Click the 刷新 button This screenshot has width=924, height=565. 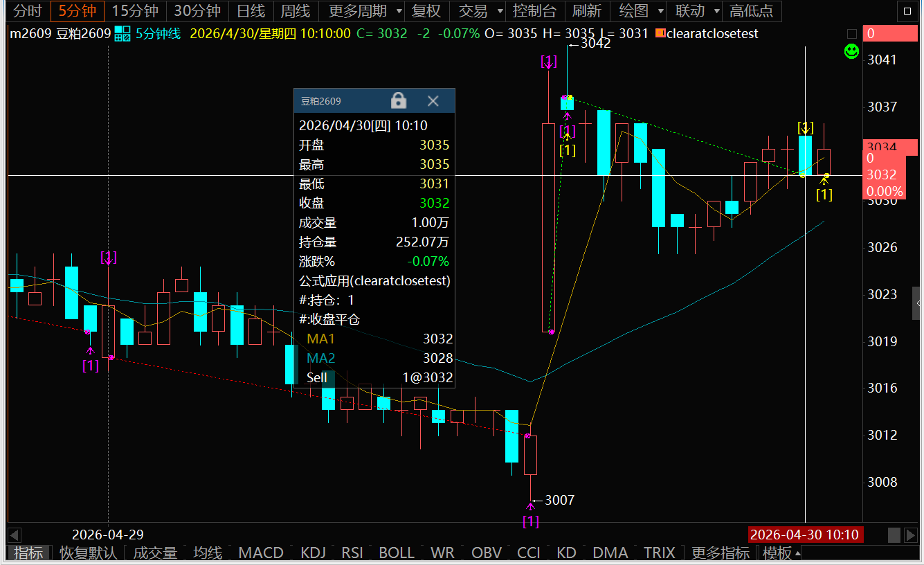[586, 11]
